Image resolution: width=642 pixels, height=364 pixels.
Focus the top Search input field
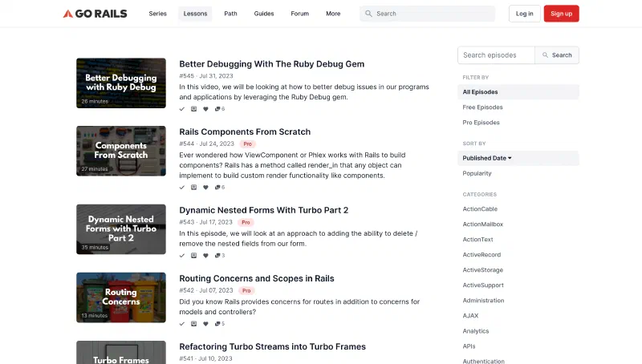(427, 14)
